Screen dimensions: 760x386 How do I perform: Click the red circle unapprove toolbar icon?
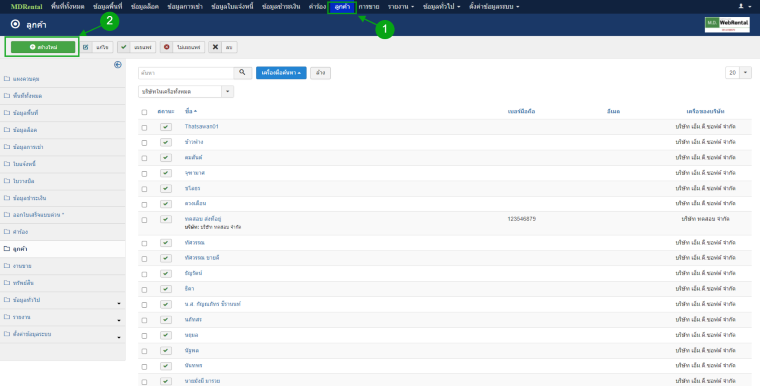[167, 47]
